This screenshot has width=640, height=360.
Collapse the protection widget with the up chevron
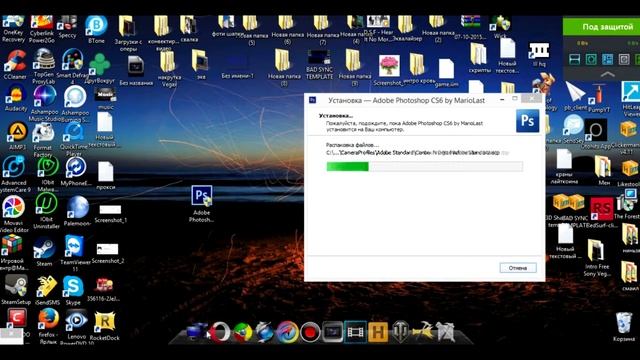607,74
